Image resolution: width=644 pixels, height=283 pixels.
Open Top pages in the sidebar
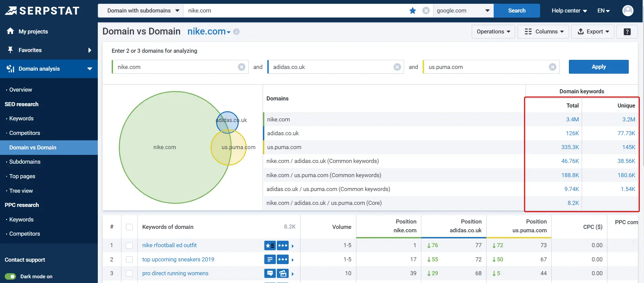pos(22,176)
